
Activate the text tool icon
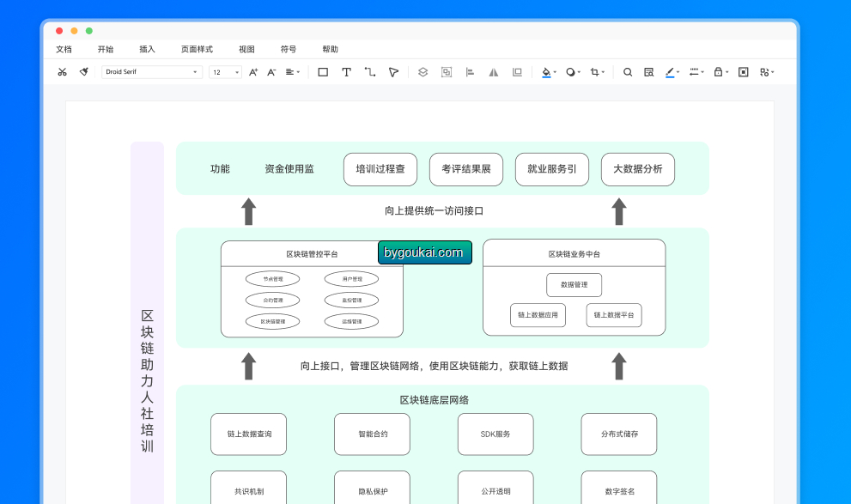346,72
